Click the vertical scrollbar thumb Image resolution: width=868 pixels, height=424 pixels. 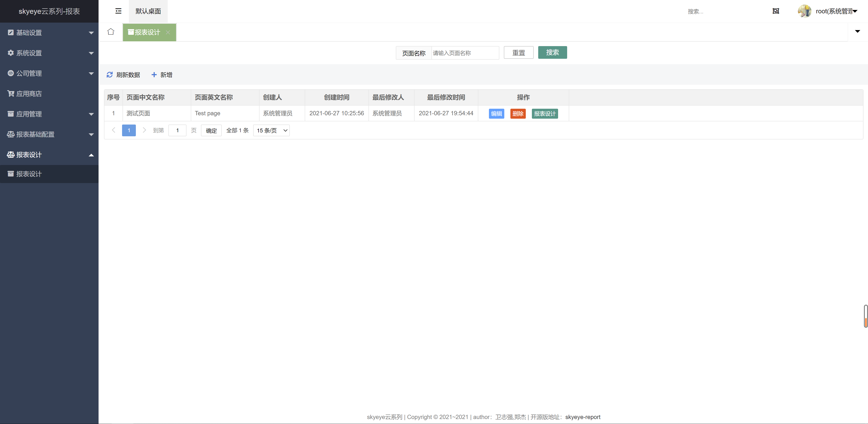coord(866,316)
